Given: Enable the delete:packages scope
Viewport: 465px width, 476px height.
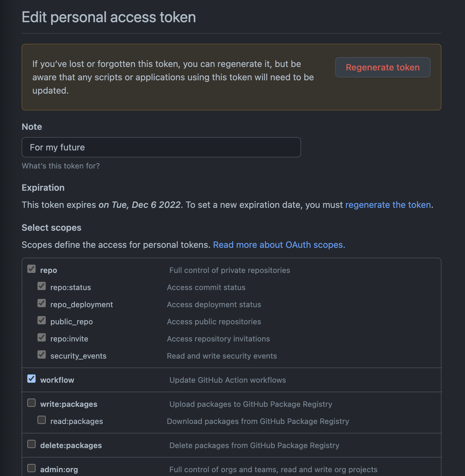Looking at the screenshot, I should point(31,444).
